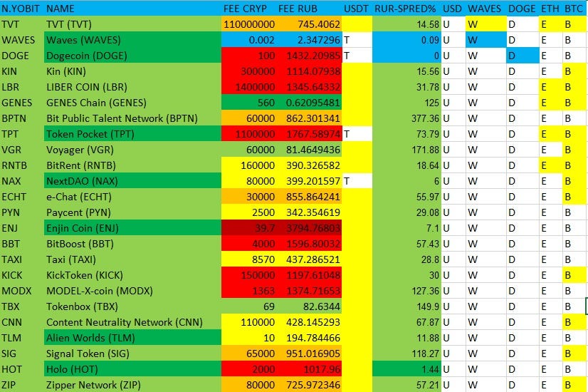This screenshot has height=392, width=588.
Task: Select 'Bit Public Talent Network (BPTN)' cell
Action: 132,118
